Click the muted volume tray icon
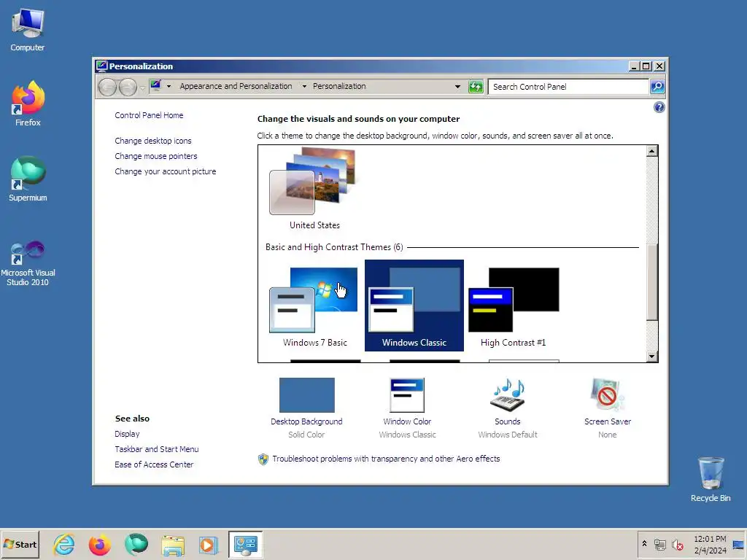Screen dimensions: 747x560 tap(677, 544)
